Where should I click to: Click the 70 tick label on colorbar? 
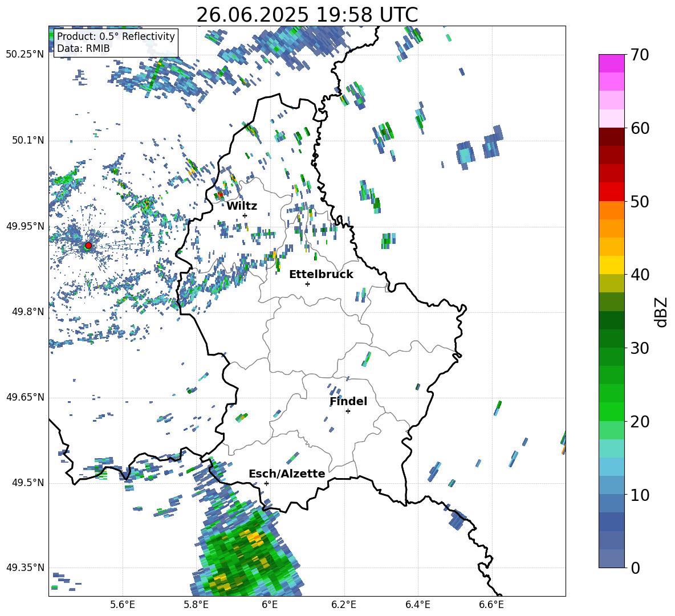tap(640, 55)
